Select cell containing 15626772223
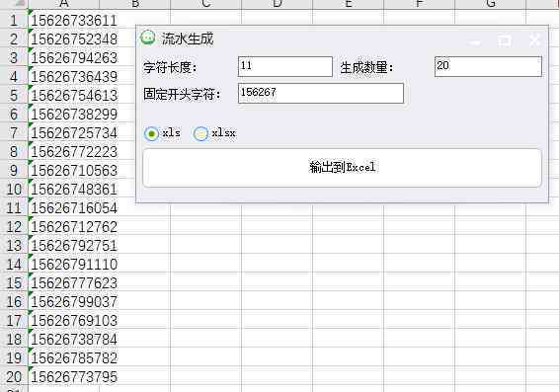559x392 pixels. click(64, 151)
